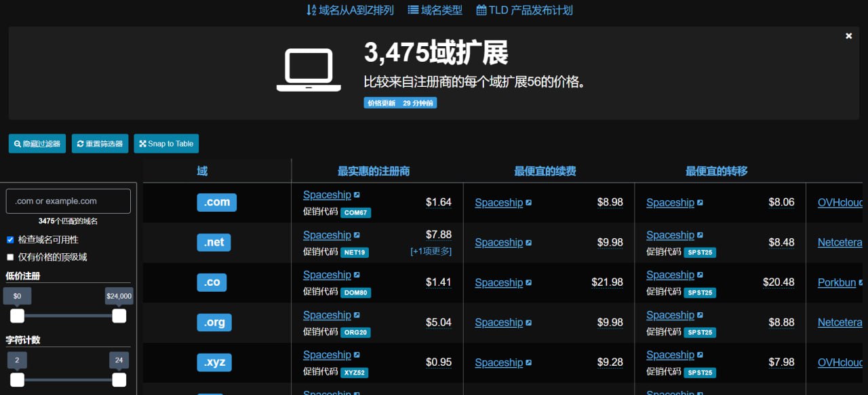Open the TLD 产品发布计划 link
868x395 pixels.
525,10
